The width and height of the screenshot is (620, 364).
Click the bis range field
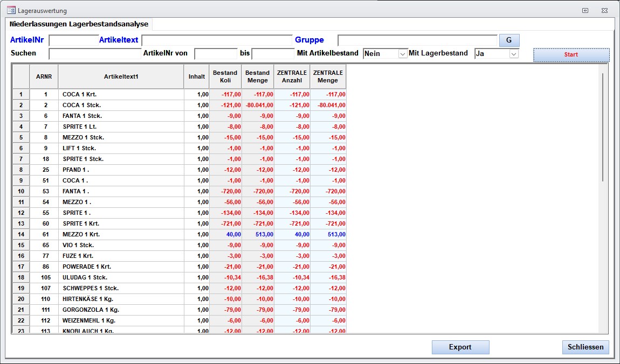coord(273,54)
